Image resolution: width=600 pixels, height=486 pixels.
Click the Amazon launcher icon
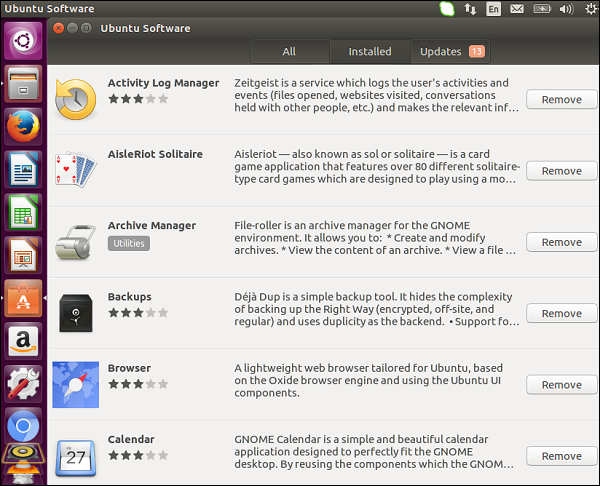(24, 341)
